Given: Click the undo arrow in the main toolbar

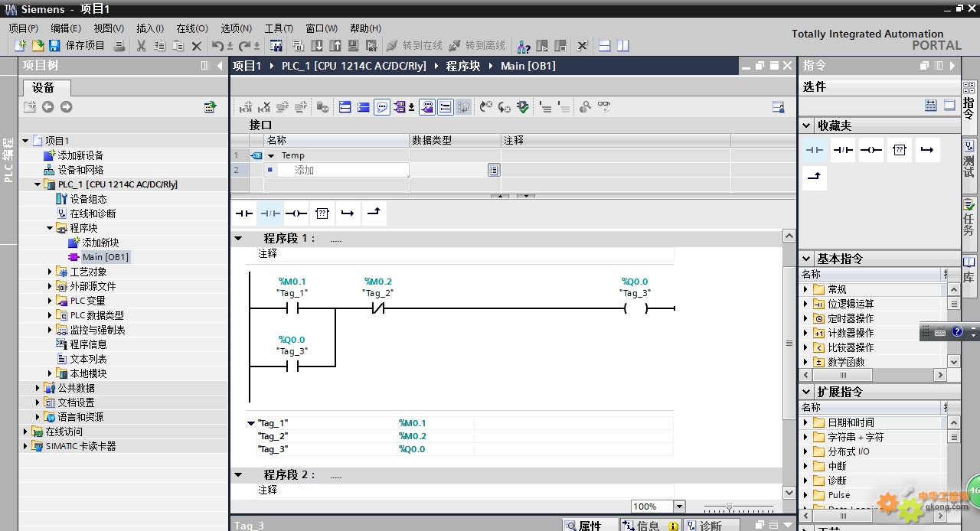Looking at the screenshot, I should click(x=217, y=46).
